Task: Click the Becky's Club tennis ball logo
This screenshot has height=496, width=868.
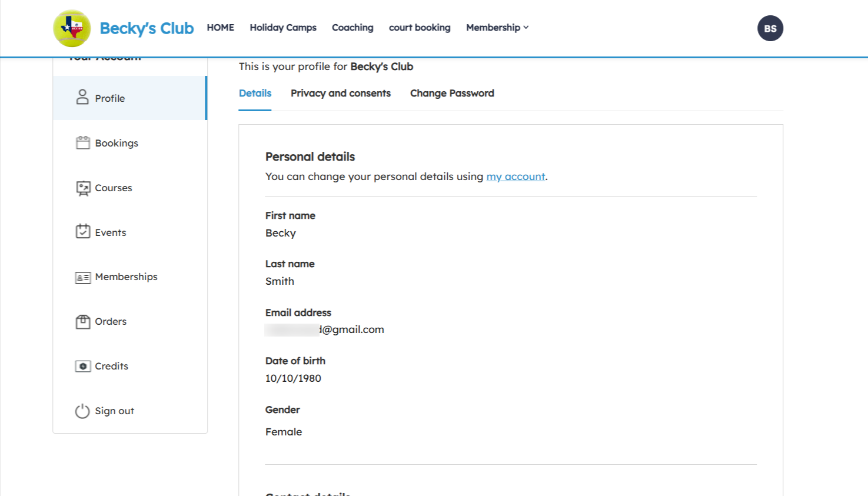Action: click(72, 28)
